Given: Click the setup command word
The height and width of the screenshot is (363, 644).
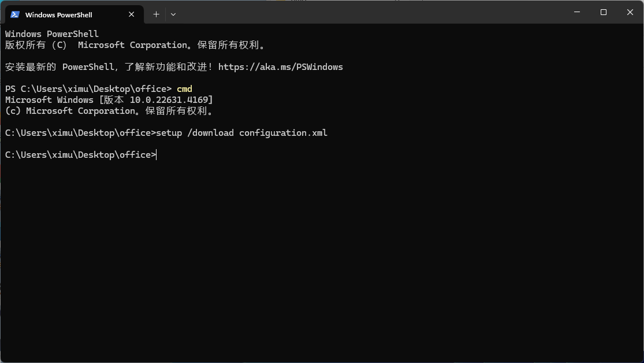Looking at the screenshot, I should [x=169, y=133].
